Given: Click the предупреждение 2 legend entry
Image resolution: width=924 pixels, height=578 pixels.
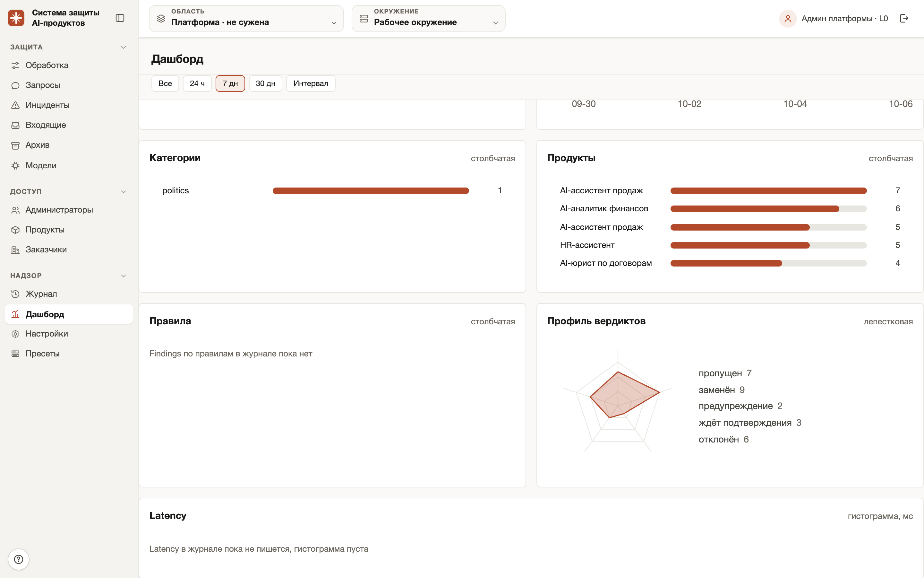Looking at the screenshot, I should (x=740, y=406).
